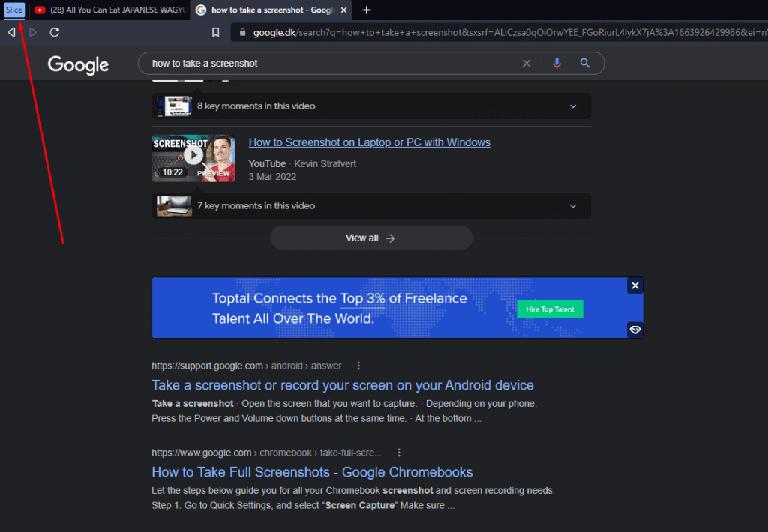Open the Toptal ad headline text
This screenshot has width=768, height=532.
point(340,308)
